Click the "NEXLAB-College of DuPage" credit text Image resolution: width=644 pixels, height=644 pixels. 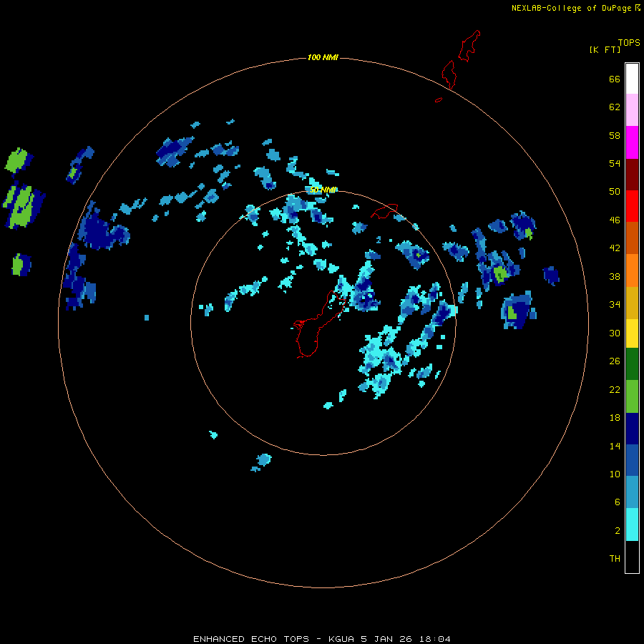click(x=571, y=8)
